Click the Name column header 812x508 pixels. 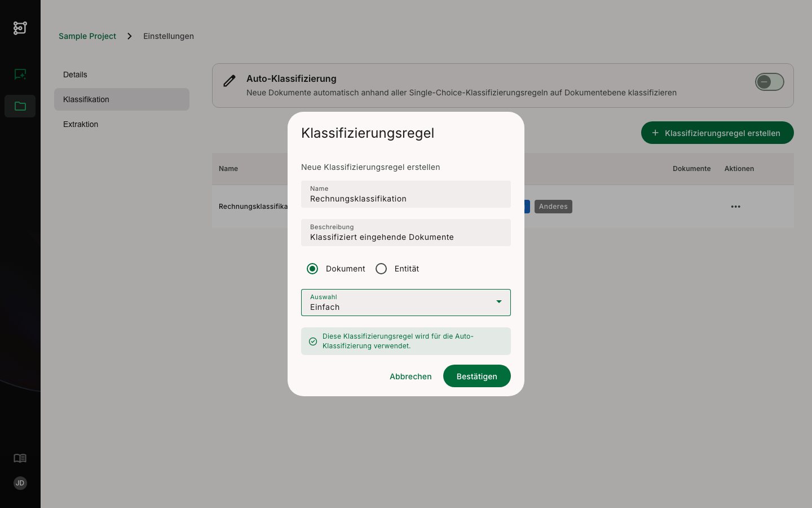click(228, 169)
